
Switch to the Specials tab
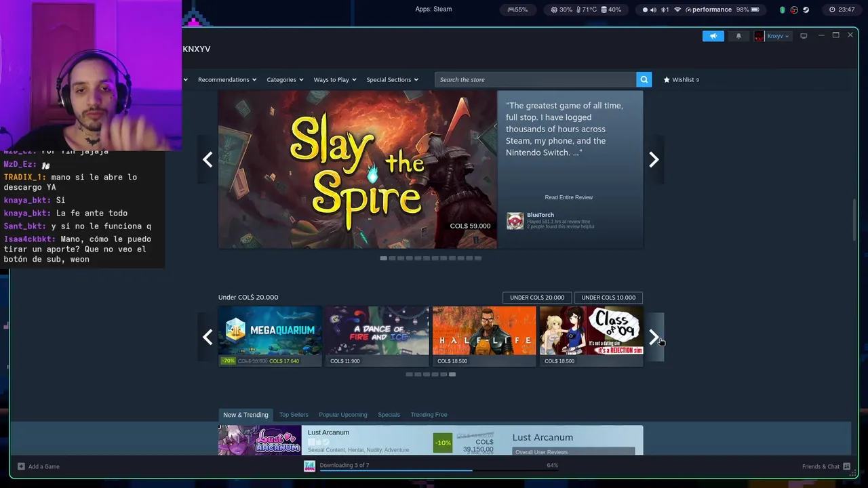tap(389, 415)
